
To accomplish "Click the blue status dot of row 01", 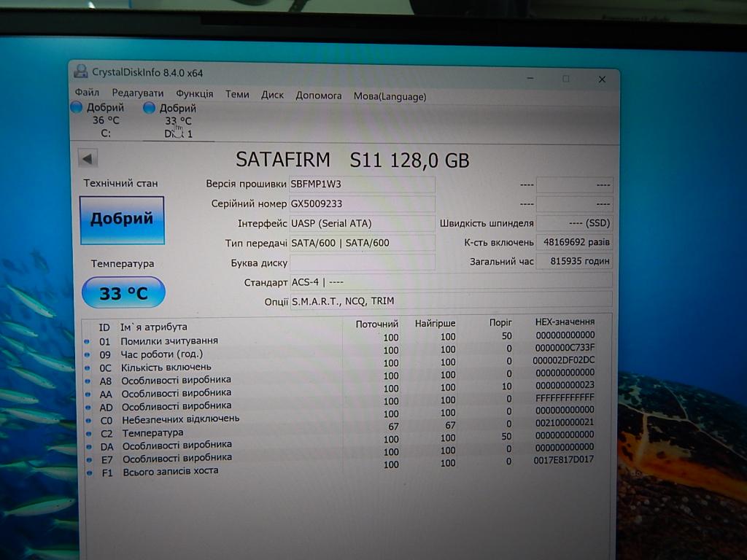I will pyautogui.click(x=87, y=341).
